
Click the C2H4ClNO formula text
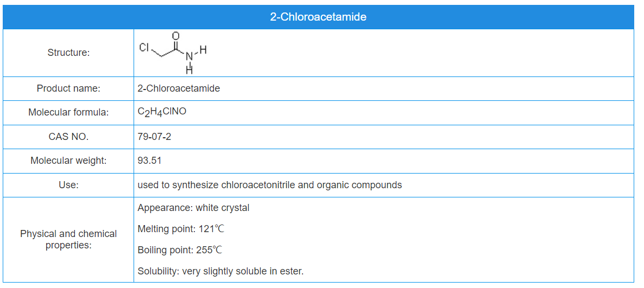pos(162,112)
